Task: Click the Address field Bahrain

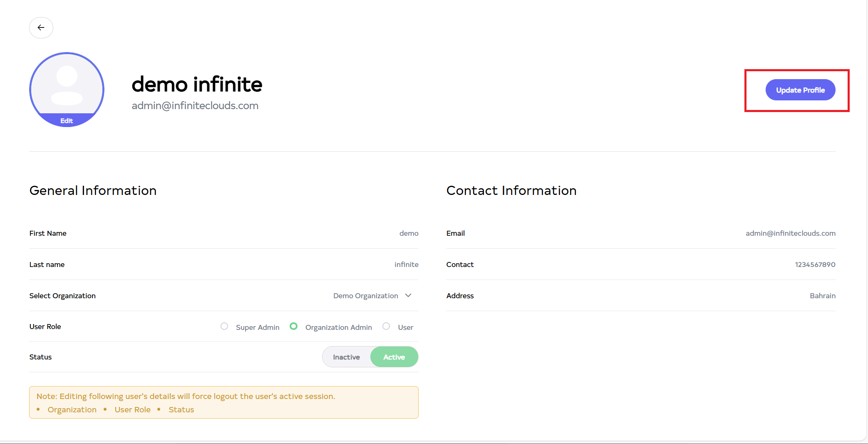Action: pyautogui.click(x=822, y=296)
